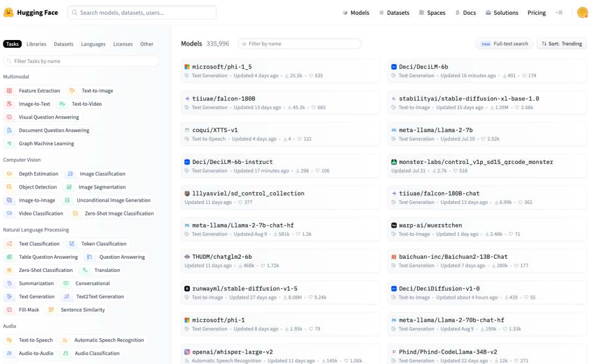This screenshot has width=592, height=364.
Task: Switch to the Licenses filter tab
Action: click(x=123, y=44)
